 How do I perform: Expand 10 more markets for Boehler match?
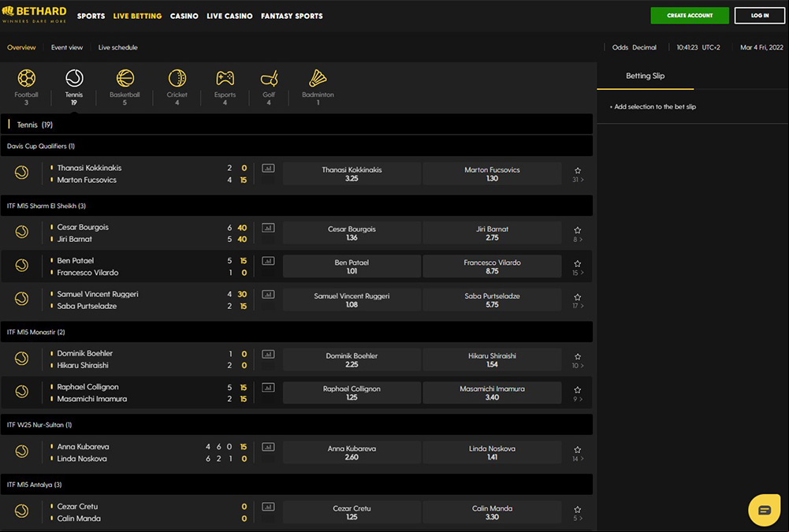tap(578, 366)
